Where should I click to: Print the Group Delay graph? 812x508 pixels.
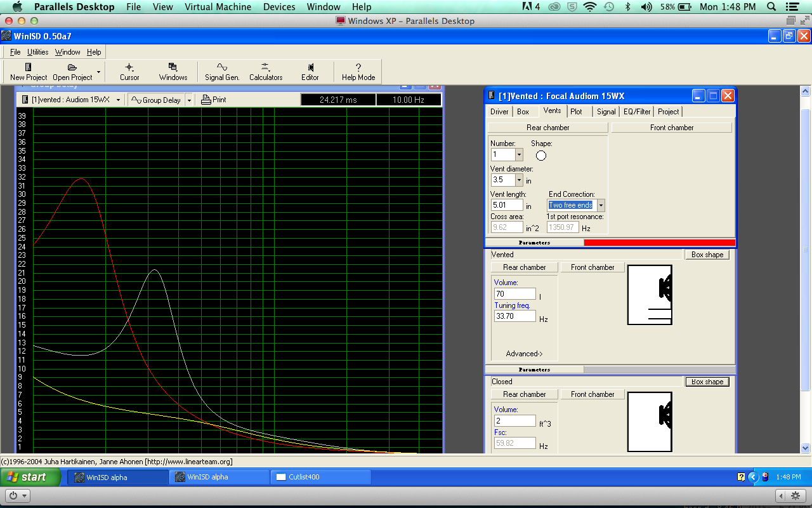(214, 100)
